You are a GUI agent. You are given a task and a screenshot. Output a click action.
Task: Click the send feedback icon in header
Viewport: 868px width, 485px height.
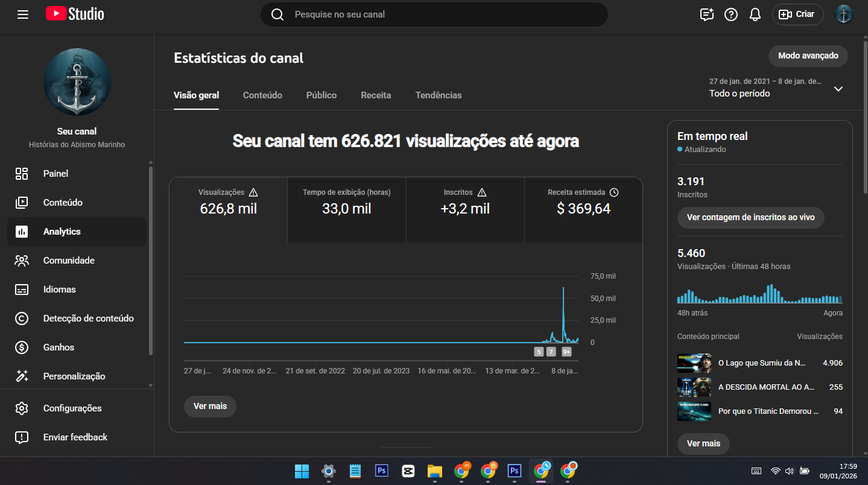point(706,14)
